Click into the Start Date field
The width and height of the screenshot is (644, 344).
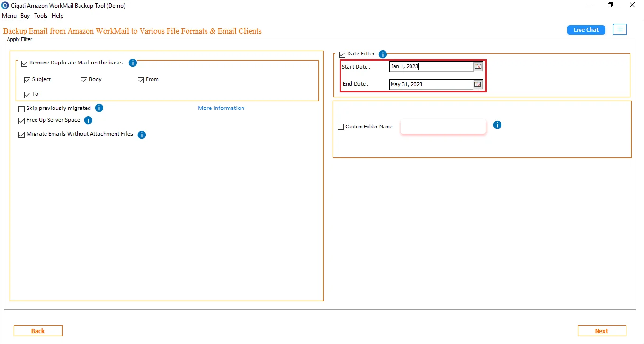pyautogui.click(x=431, y=67)
